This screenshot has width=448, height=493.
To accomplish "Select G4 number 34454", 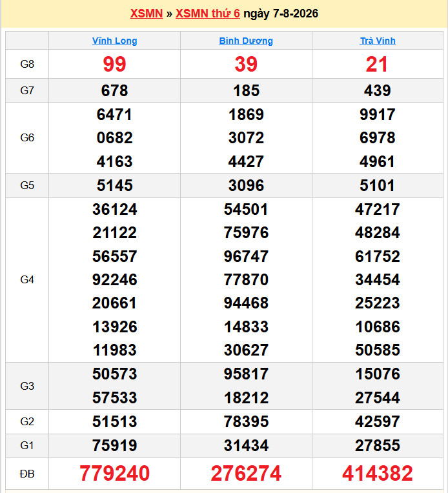I will 378,280.
